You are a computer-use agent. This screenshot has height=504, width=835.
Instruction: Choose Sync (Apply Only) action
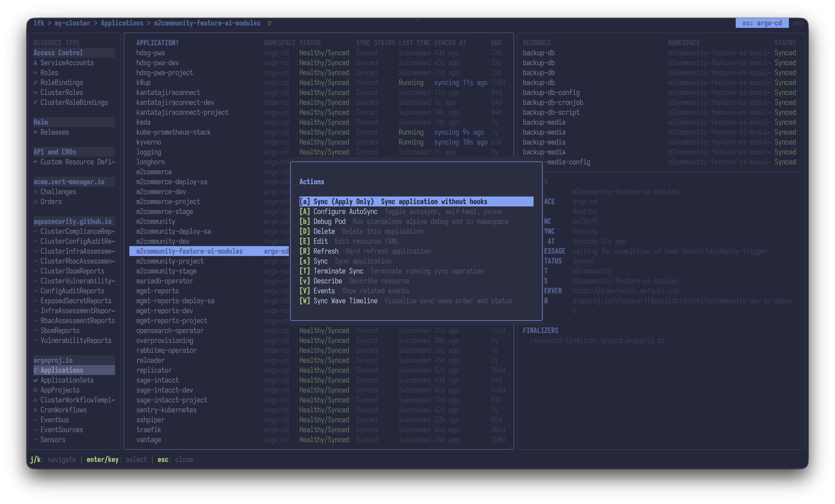pos(416,201)
